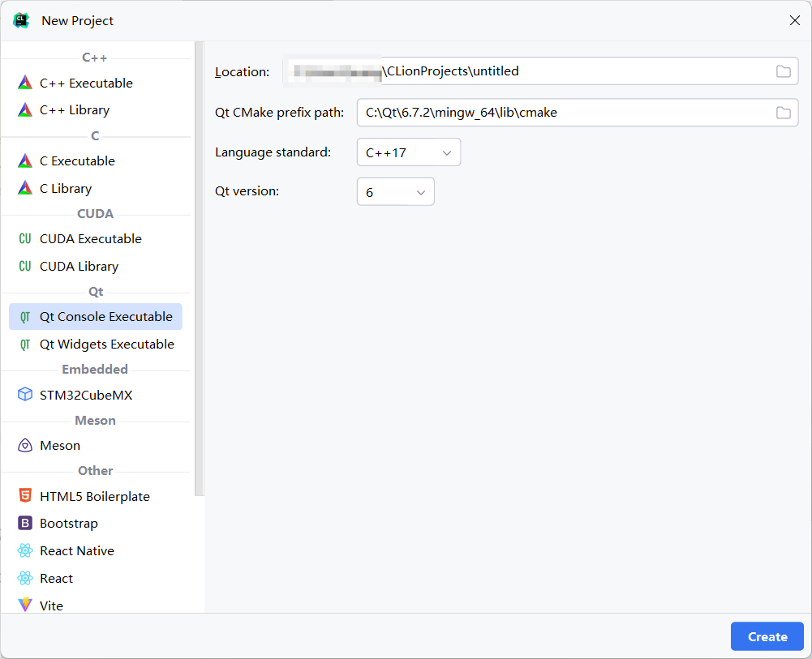The width and height of the screenshot is (812, 659).
Task: Browse for Qt CMake prefix path folder
Action: [x=783, y=113]
